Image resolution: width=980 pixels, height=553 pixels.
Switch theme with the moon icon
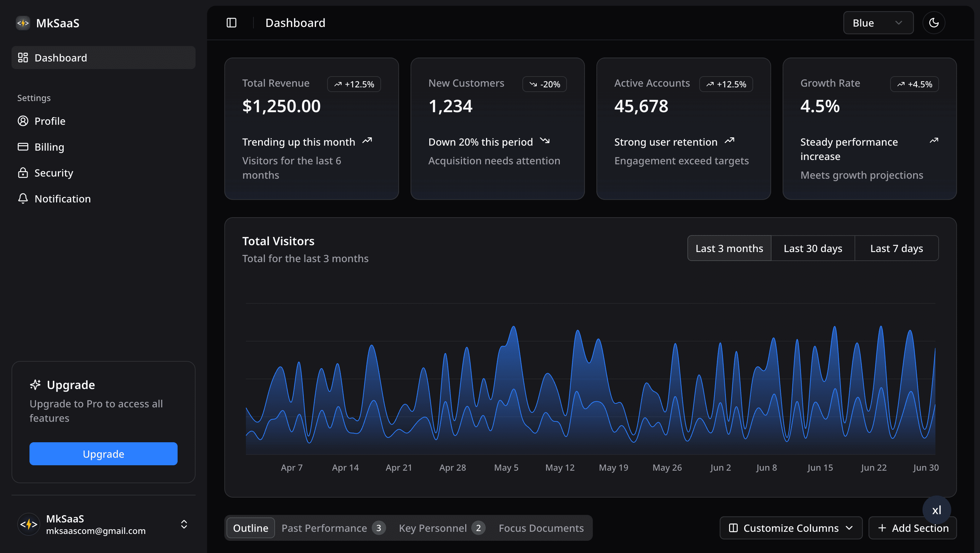(x=934, y=23)
